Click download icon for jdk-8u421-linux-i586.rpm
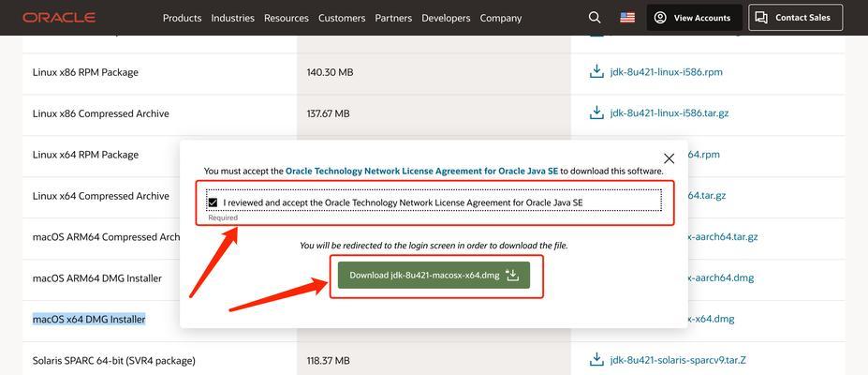The image size is (868, 375). click(596, 72)
